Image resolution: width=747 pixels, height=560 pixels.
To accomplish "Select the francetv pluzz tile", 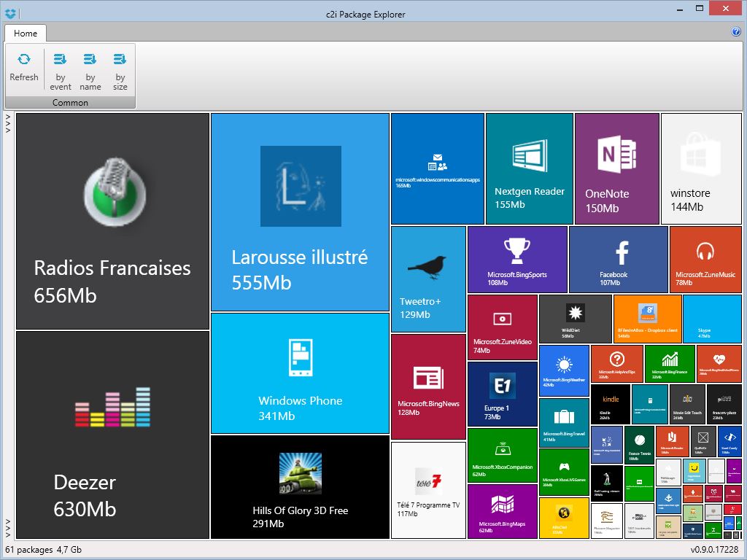I will [724, 404].
